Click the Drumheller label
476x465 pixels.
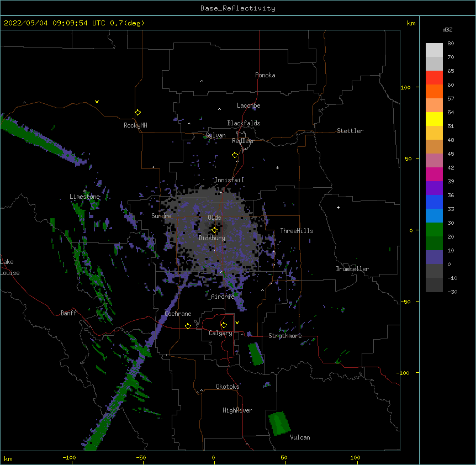pos(352,269)
